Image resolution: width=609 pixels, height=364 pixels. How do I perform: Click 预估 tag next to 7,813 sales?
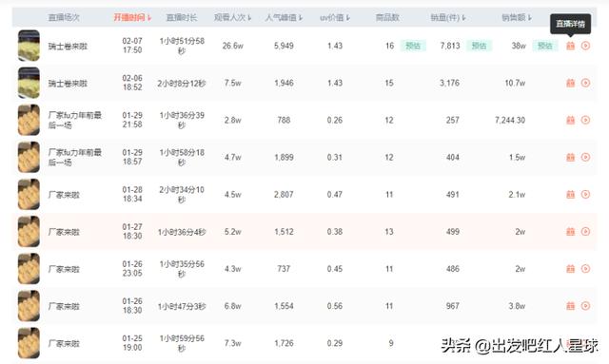click(479, 46)
